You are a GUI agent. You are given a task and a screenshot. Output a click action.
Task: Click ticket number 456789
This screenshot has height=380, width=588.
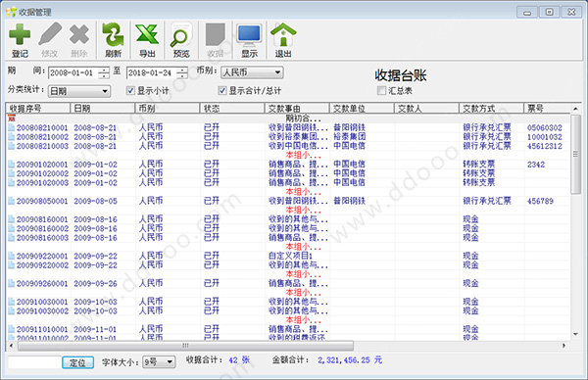click(540, 201)
